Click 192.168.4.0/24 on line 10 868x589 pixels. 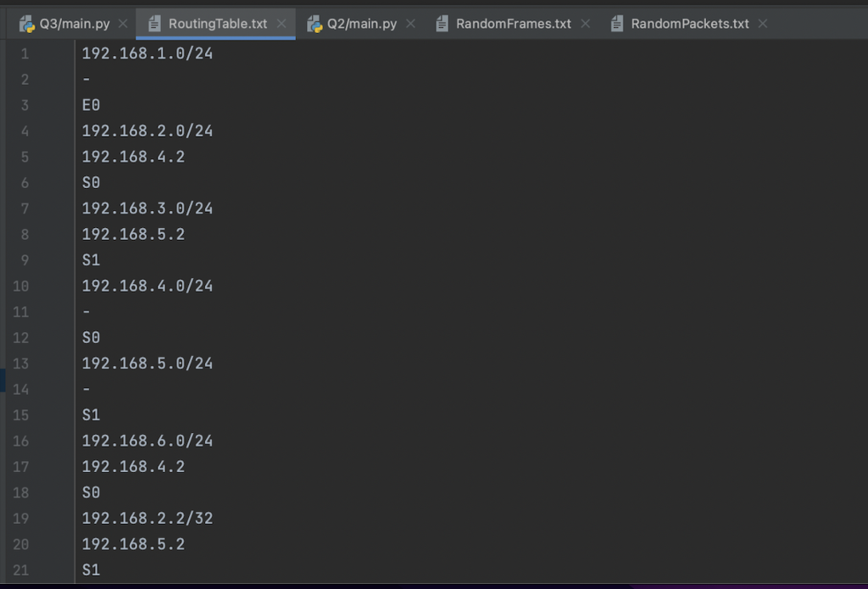coord(147,286)
